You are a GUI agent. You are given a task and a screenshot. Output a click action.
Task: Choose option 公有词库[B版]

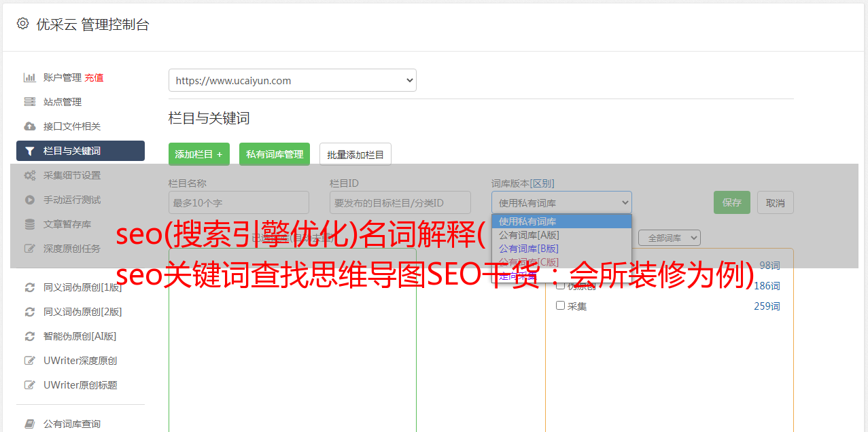tap(561, 249)
